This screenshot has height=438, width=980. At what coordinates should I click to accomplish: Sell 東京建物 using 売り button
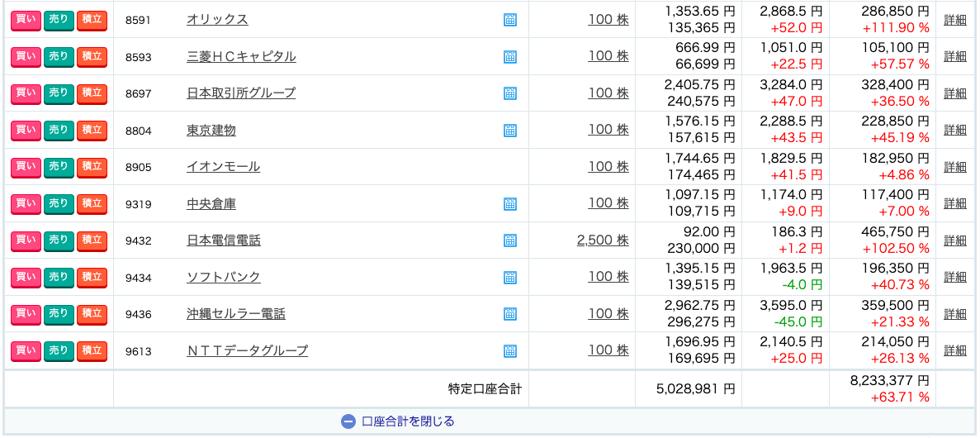(x=59, y=130)
